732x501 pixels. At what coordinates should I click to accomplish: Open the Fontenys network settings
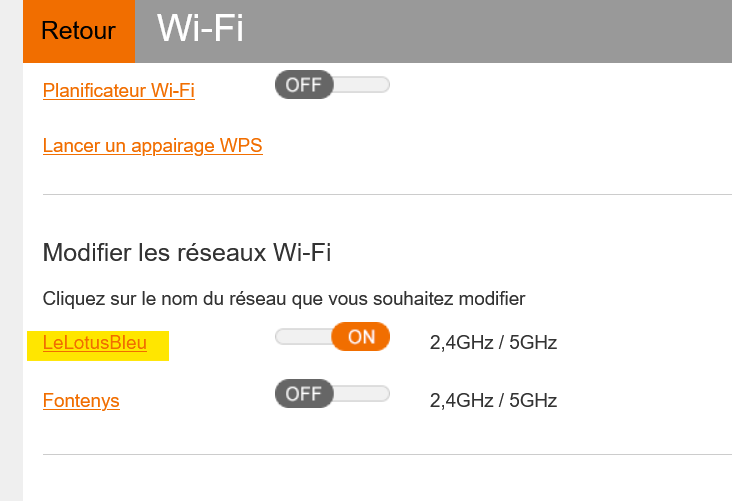point(81,401)
